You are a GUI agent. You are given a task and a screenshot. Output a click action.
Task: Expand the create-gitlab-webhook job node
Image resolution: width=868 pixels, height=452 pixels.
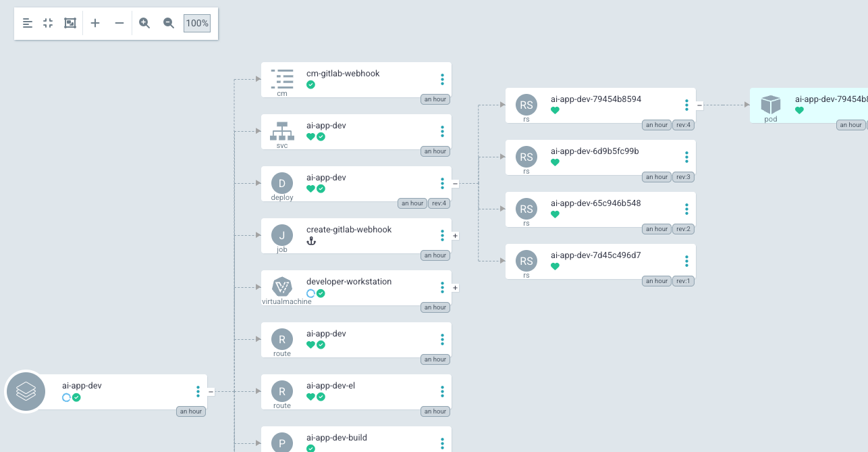pos(455,236)
